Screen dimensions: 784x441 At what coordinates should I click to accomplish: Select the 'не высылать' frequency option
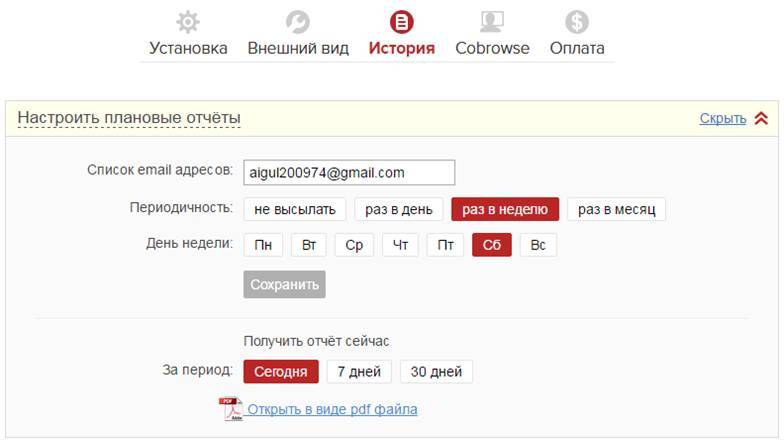pyautogui.click(x=295, y=209)
